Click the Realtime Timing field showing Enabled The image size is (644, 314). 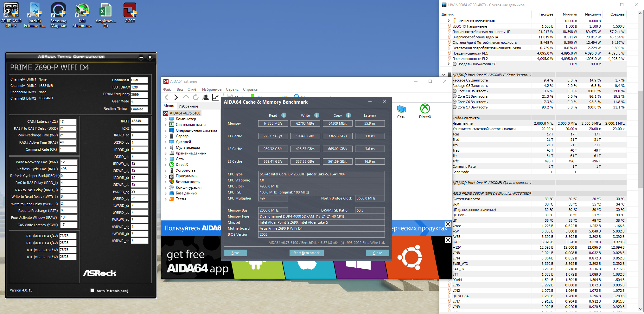click(x=139, y=109)
